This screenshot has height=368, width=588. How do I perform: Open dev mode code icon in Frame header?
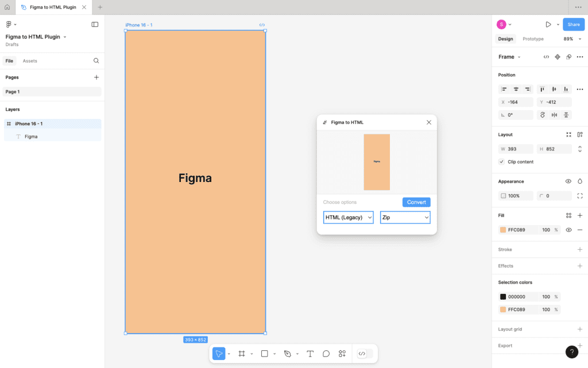pos(546,57)
